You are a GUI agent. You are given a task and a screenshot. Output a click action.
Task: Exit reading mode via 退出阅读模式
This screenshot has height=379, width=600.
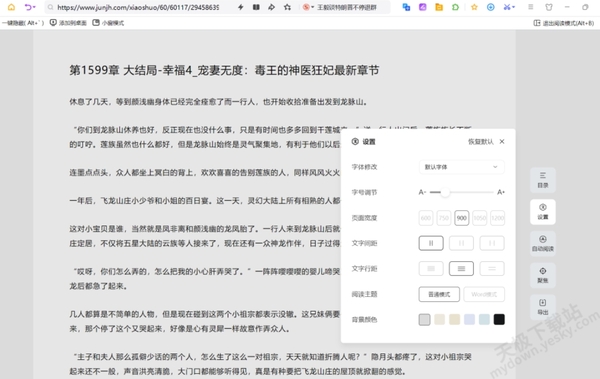564,23
